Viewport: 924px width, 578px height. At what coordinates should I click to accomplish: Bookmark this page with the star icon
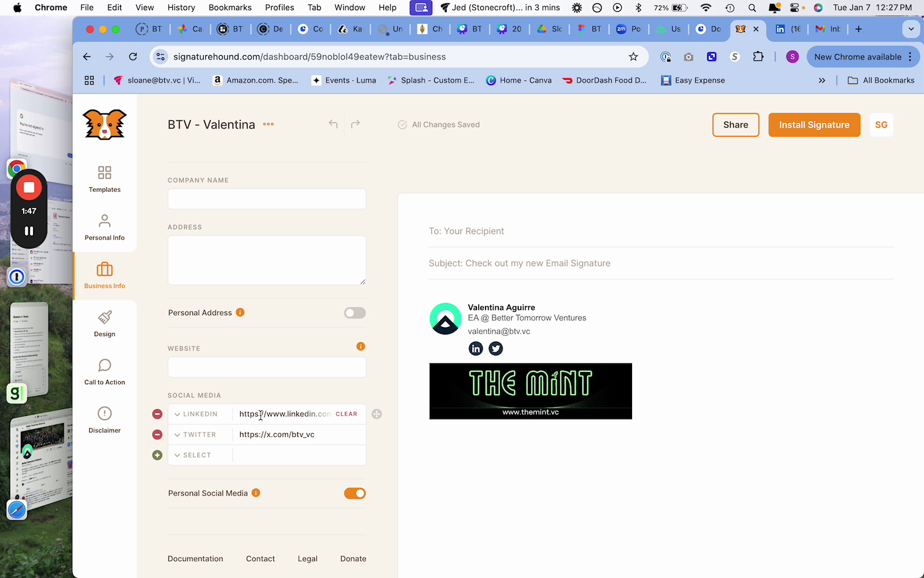[634, 57]
